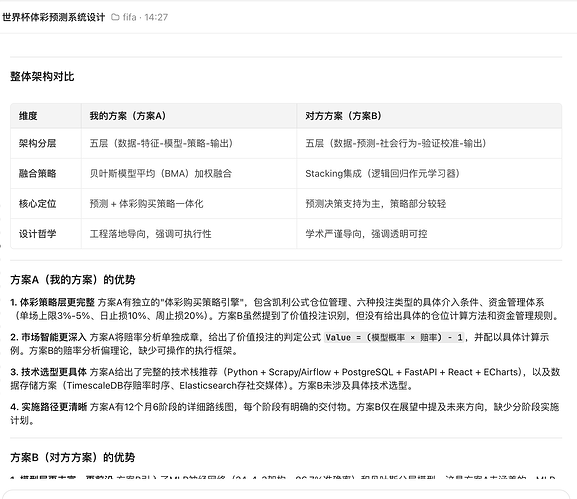Click the chat title 世界杯体彩预测系统设计
Image resolution: width=577 pixels, height=499 pixels.
[53, 17]
